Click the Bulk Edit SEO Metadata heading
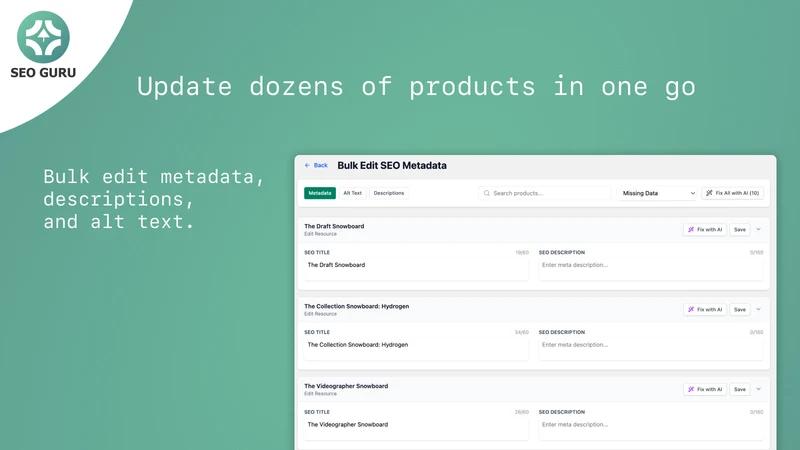The height and width of the screenshot is (450, 800). pos(392,165)
